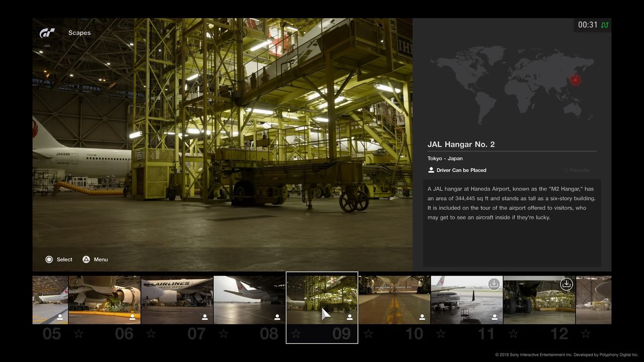Click the download icon on scape 11

pos(494,284)
